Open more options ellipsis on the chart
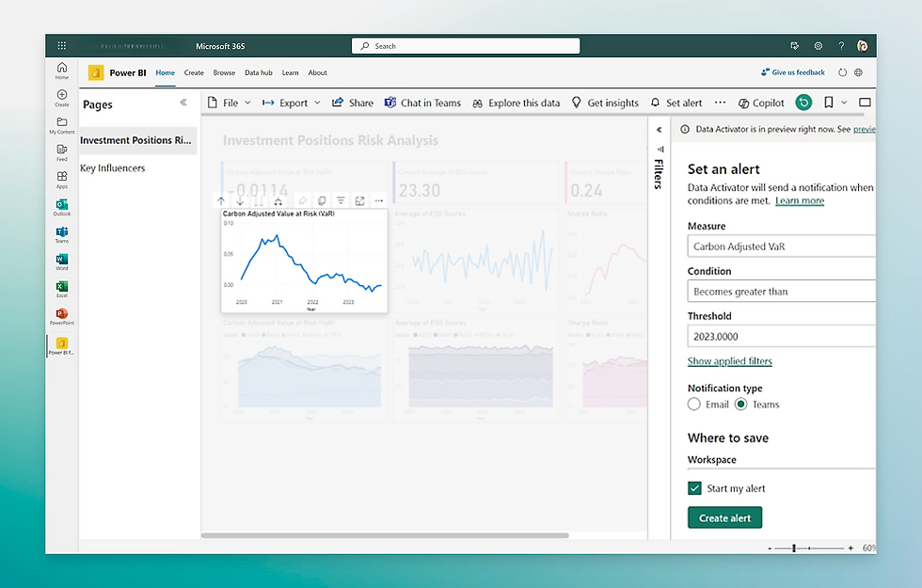 (x=378, y=200)
